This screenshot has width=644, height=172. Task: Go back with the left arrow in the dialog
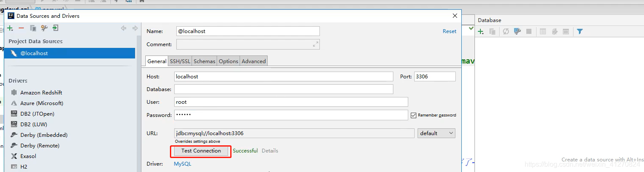[x=124, y=28]
